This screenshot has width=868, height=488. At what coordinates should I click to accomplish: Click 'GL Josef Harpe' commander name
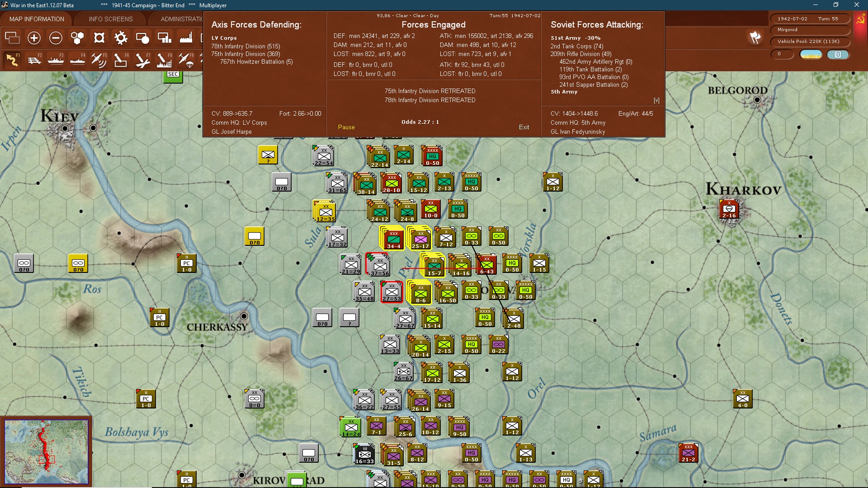click(x=231, y=132)
